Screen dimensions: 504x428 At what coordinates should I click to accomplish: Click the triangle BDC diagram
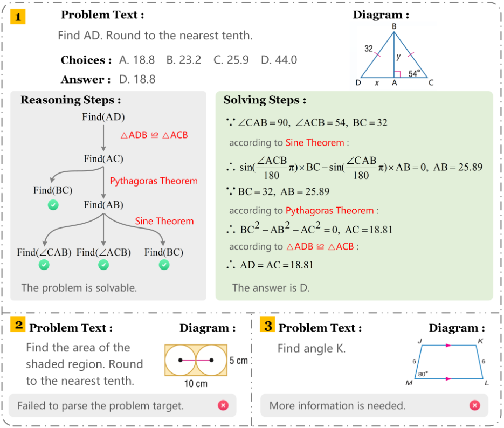[x=395, y=54]
